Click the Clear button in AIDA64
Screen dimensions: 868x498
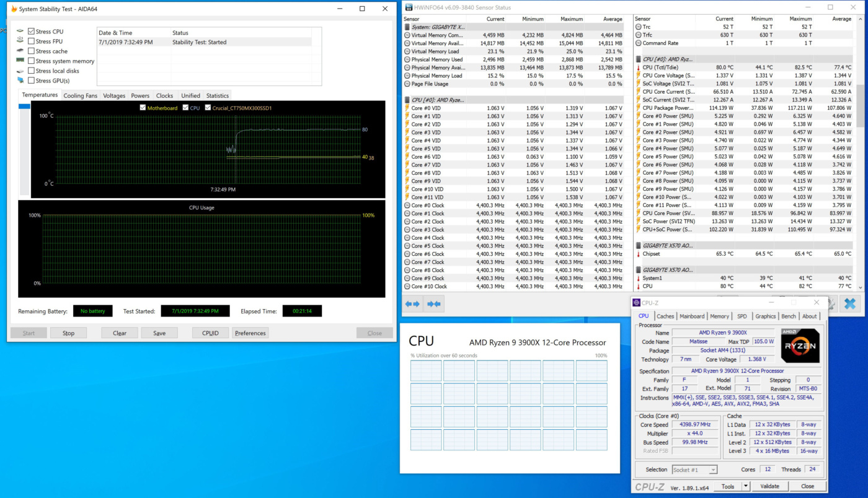[120, 333]
